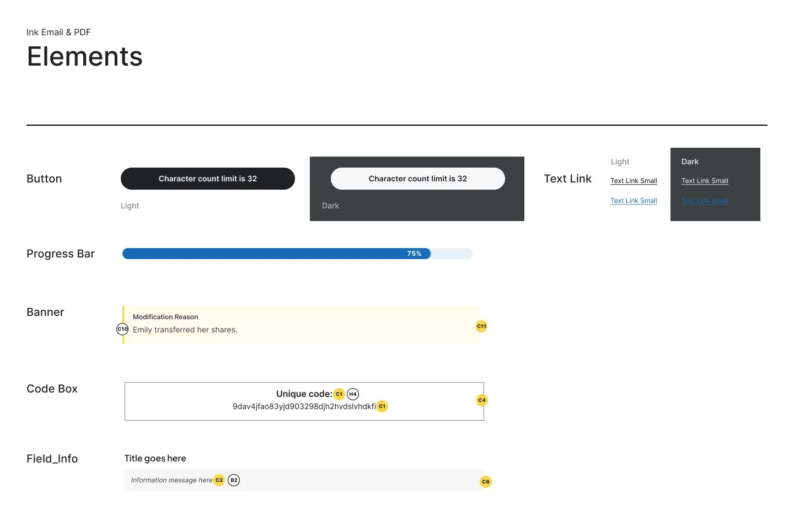
Task: Open the blue Text Link Small under Light
Action: pos(634,201)
